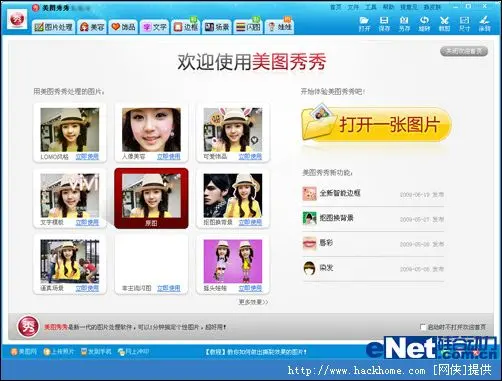
Task: Select the 文字 tab
Action: tap(155, 27)
